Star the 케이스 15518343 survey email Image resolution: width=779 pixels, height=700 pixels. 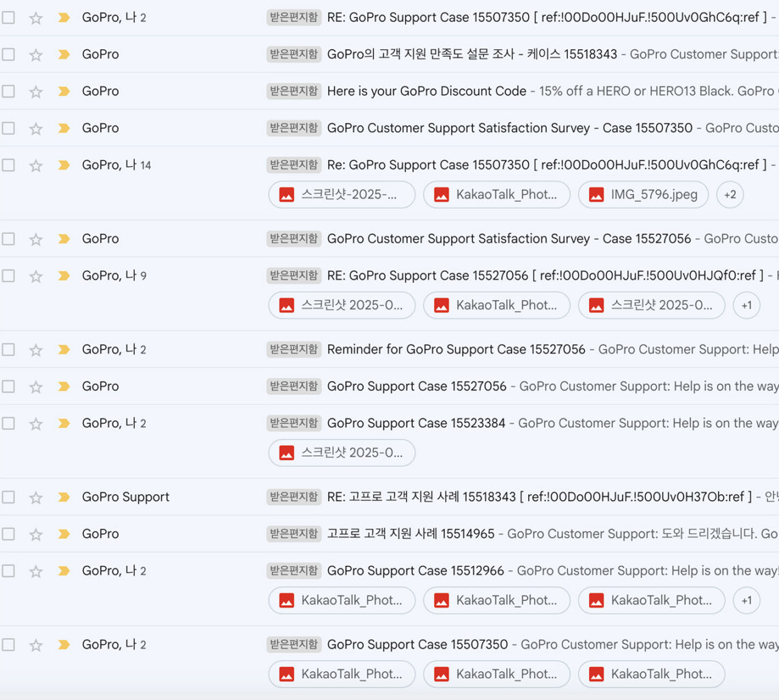click(x=36, y=55)
